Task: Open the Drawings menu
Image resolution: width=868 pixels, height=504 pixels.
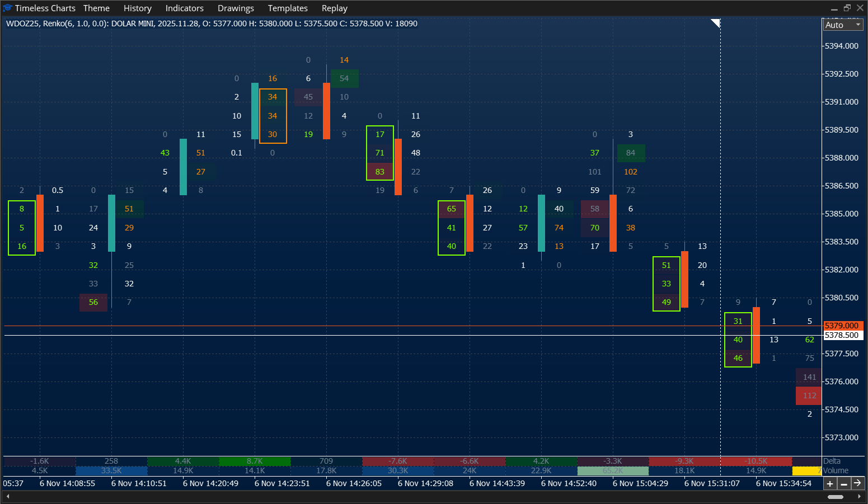Action: pos(236,8)
